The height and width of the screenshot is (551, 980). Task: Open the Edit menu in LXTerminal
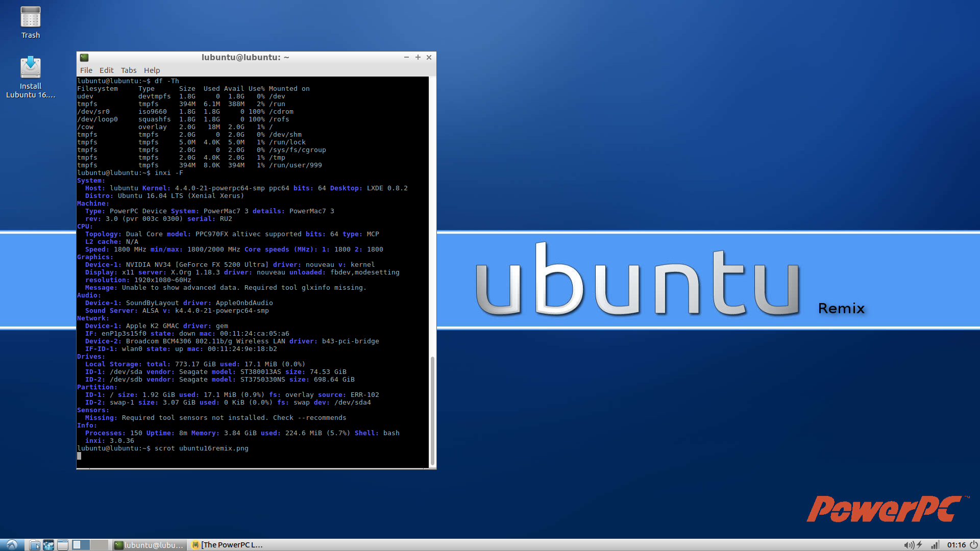pos(106,70)
